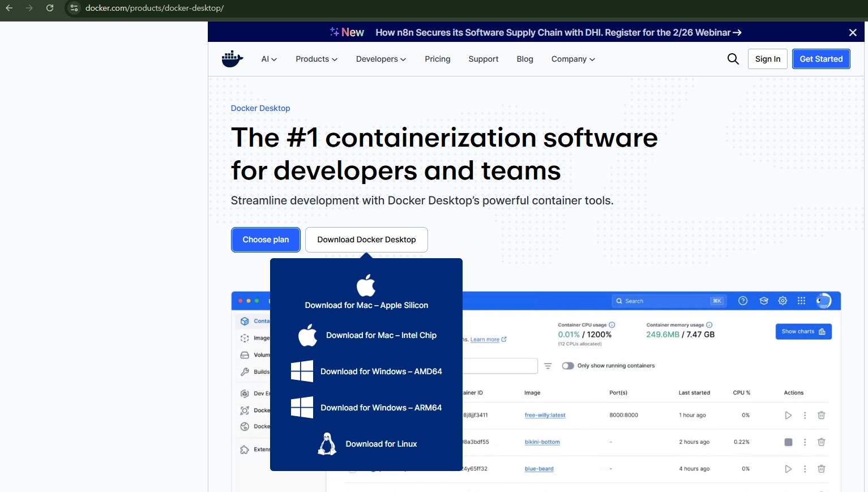This screenshot has width=868, height=492.
Task: Choose Download for Mac – Intel Chip
Action: (x=367, y=335)
